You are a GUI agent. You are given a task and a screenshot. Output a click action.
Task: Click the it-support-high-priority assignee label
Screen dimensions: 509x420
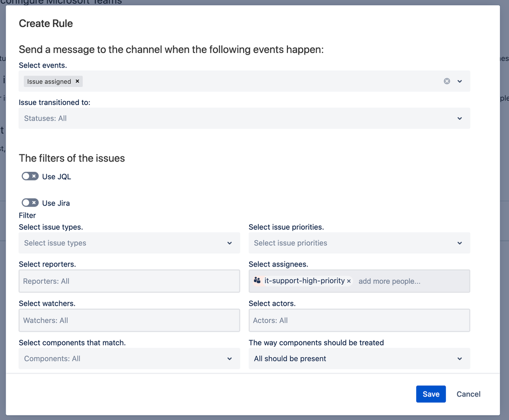coord(304,281)
